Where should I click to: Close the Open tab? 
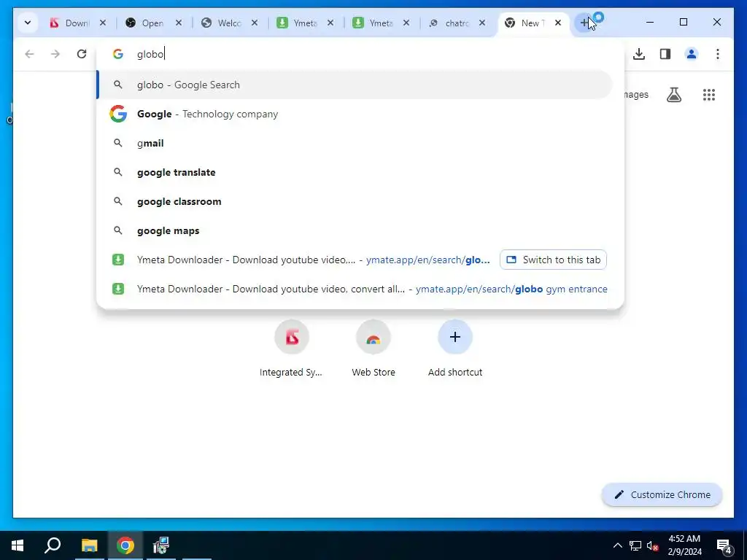(x=179, y=23)
